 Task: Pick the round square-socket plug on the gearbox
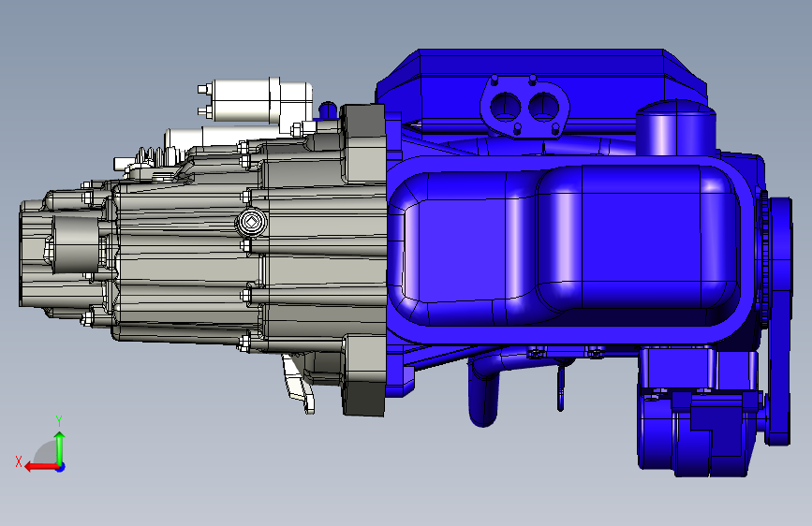[252, 223]
